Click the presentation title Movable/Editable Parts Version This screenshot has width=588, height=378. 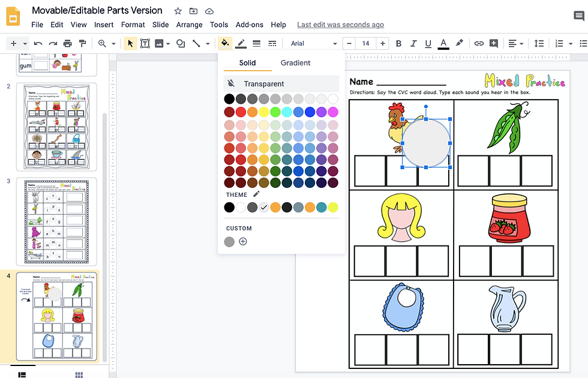pyautogui.click(x=97, y=11)
